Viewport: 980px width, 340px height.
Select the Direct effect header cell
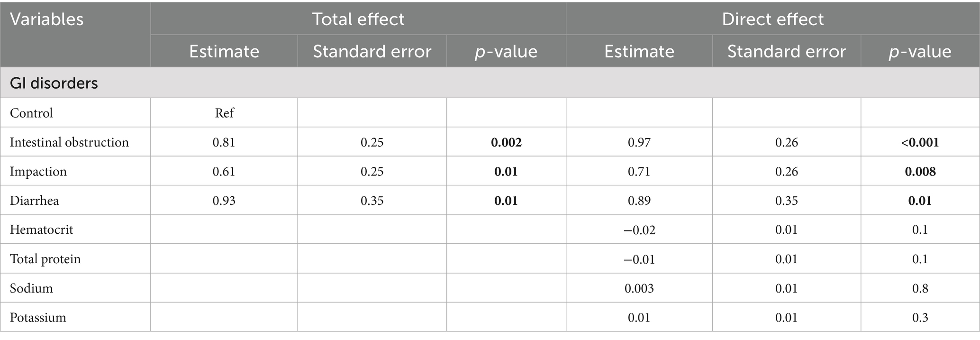tap(772, 19)
